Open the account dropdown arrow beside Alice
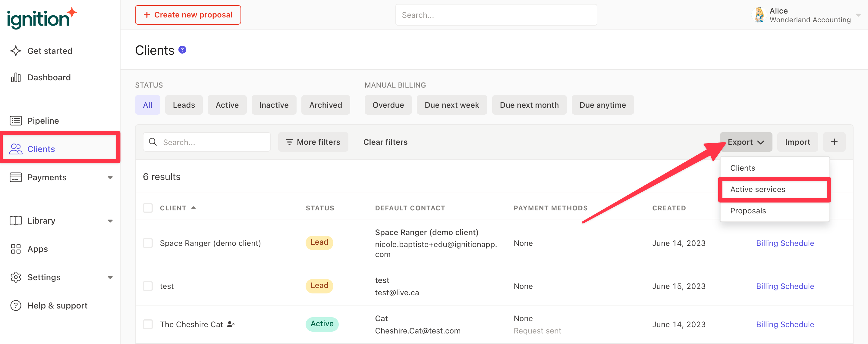The image size is (868, 344). pyautogui.click(x=858, y=15)
